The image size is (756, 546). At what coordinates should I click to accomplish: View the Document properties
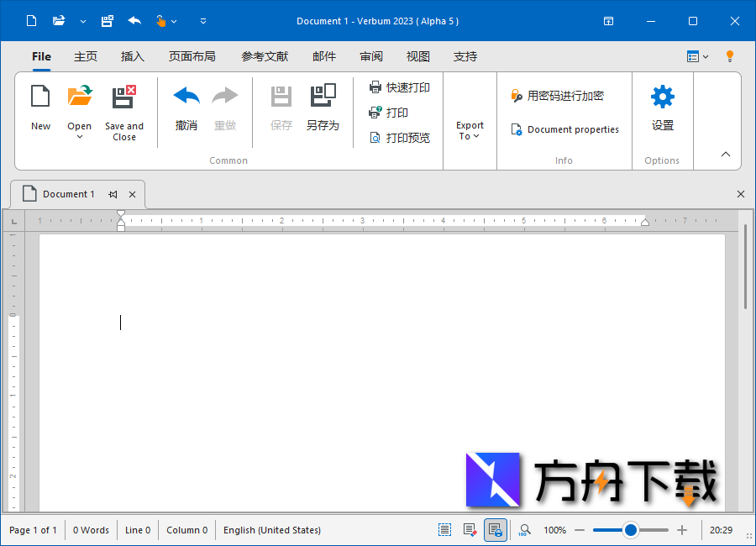(564, 129)
